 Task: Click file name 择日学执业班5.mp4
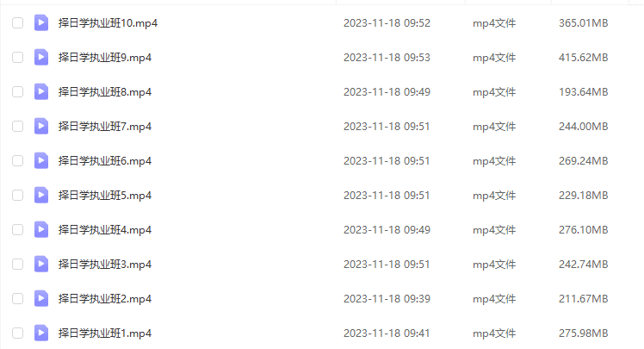click(x=105, y=196)
